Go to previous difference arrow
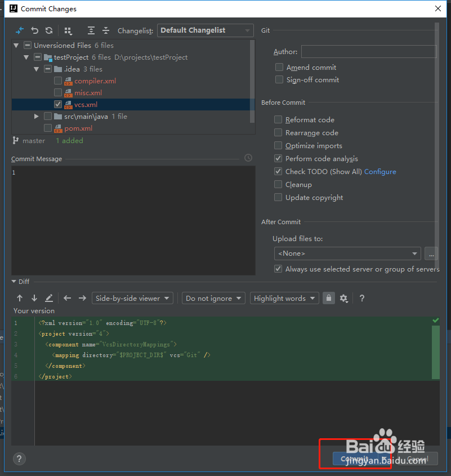Screen dimensions: 451x476 [20, 298]
